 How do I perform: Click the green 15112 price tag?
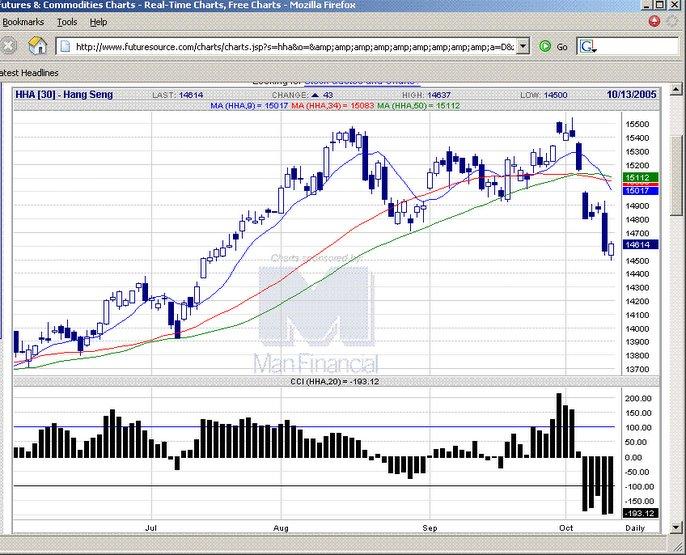[640, 178]
